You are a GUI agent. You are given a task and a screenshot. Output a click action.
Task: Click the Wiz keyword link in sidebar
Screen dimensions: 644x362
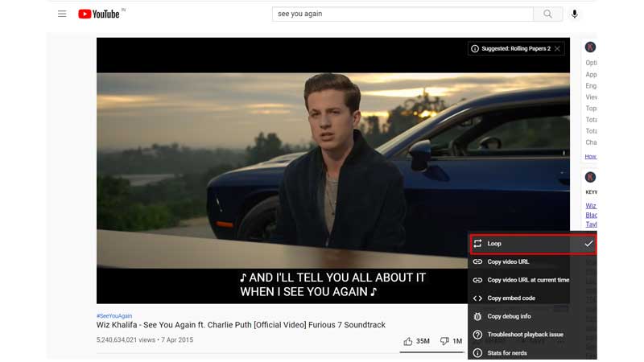(x=590, y=205)
